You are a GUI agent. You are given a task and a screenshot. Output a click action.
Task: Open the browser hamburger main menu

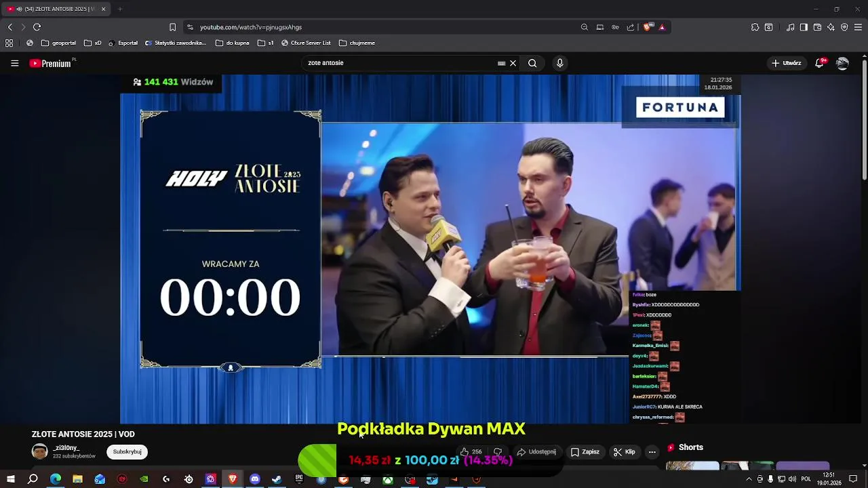click(858, 27)
